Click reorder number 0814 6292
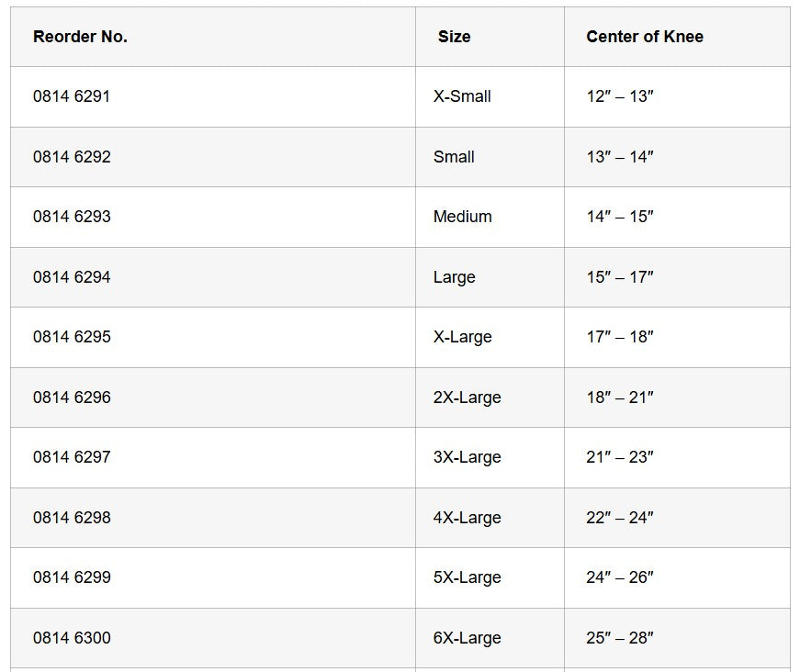The width and height of the screenshot is (800, 672). tap(72, 157)
